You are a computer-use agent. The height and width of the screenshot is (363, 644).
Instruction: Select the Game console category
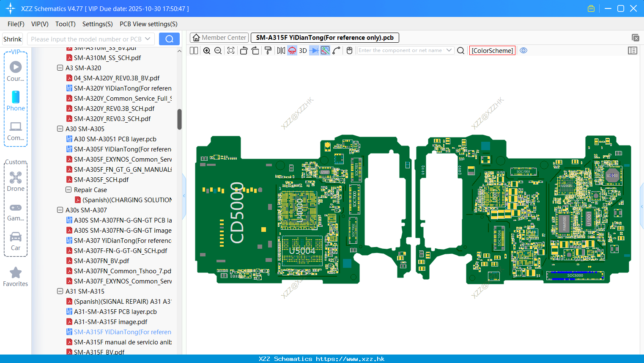[x=16, y=212]
